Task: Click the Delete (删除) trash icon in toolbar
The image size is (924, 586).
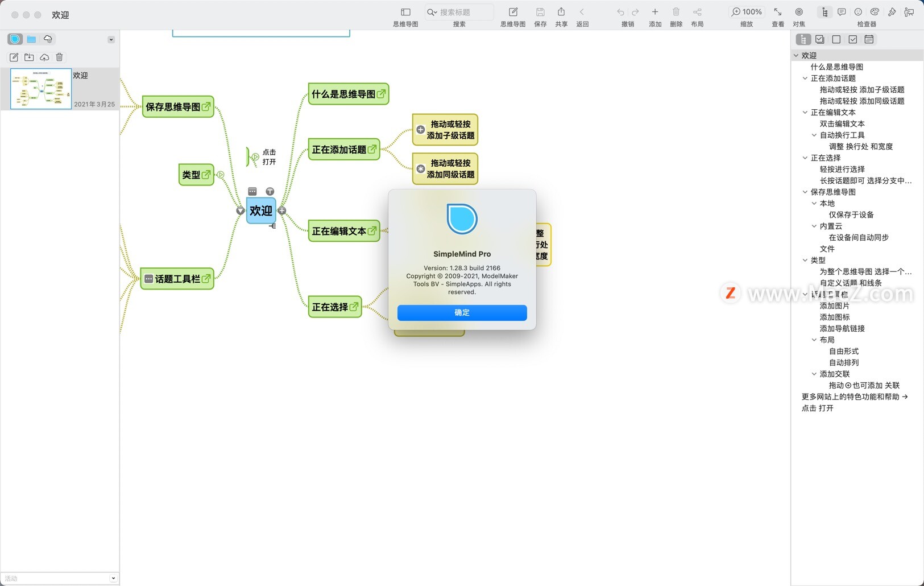Action: point(676,12)
